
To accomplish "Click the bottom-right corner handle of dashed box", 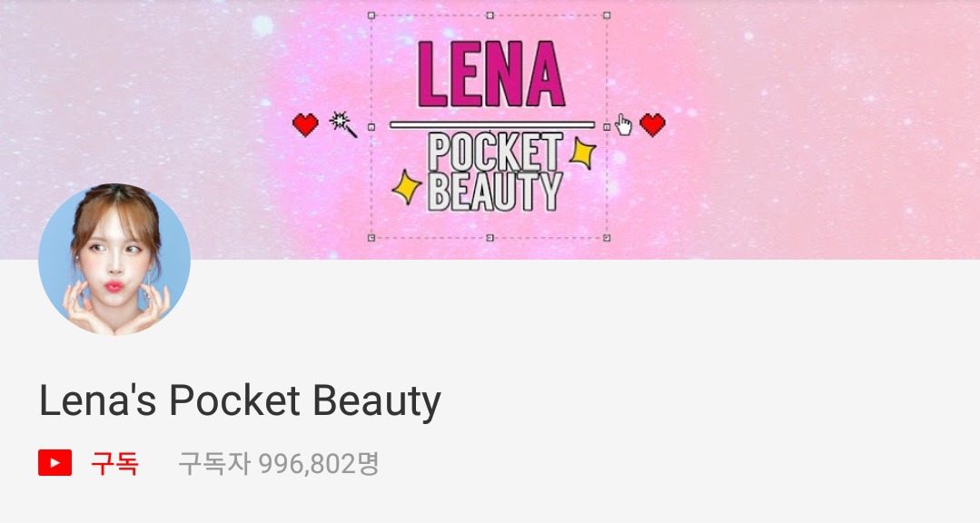I will click(606, 238).
